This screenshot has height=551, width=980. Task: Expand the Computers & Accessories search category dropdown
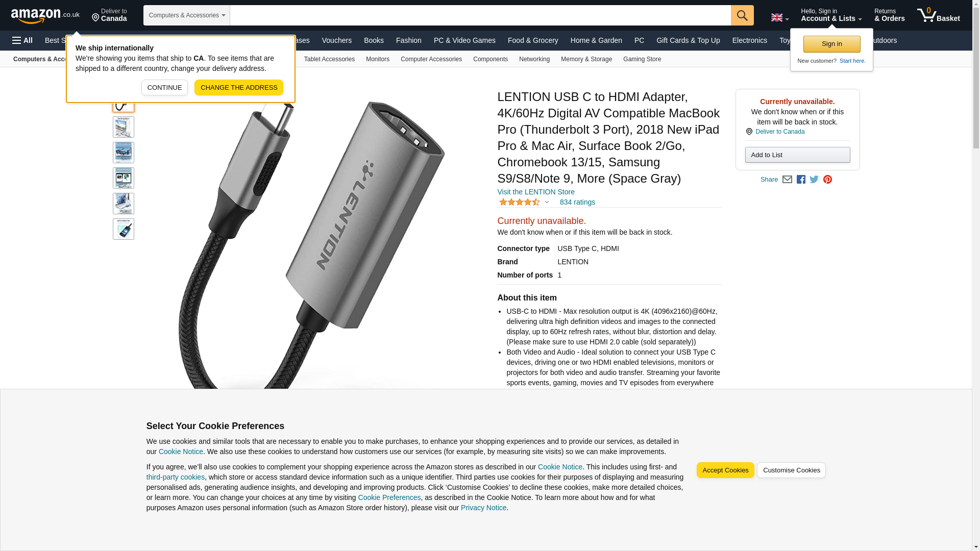click(187, 15)
